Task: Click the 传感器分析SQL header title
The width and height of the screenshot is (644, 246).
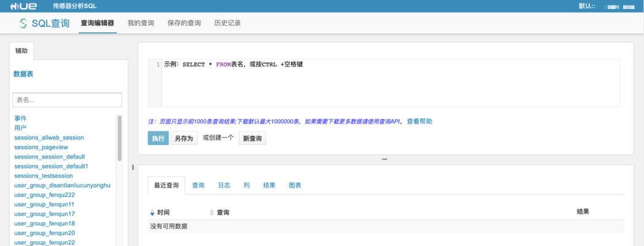Action: [75, 6]
